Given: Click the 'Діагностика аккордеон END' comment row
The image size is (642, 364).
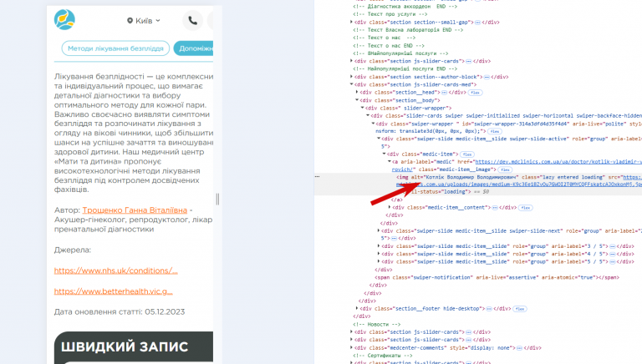Looking at the screenshot, I should point(405,6).
